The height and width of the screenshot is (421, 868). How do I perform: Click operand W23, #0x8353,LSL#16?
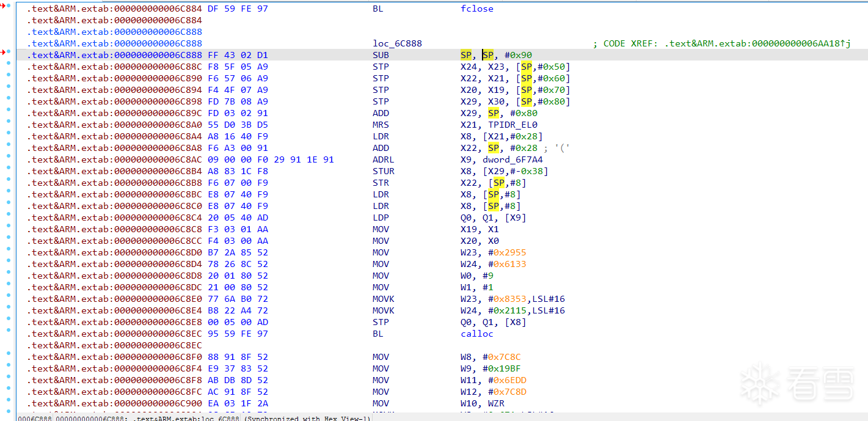click(x=512, y=299)
